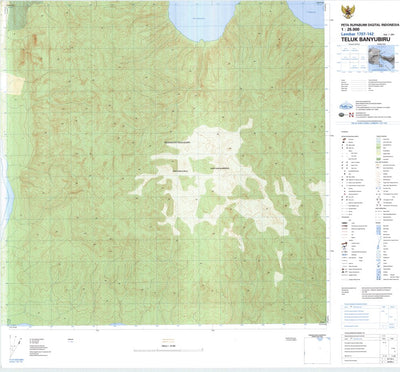400x372 pixels.
Task: Click the "PETA RUPABUMI DIGITAL INDONESIA" heading
Action: [370, 25]
